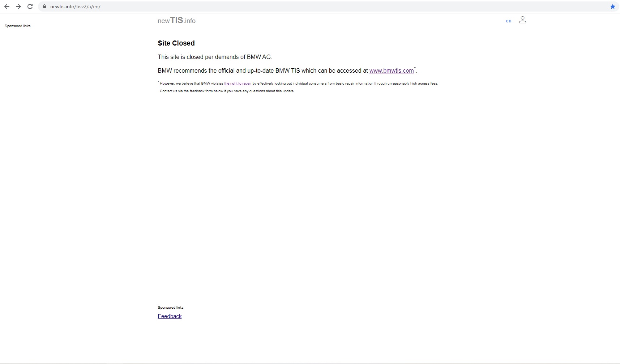Go forward using the browser forward arrow
Image resolution: width=620 pixels, height=364 pixels.
(x=18, y=7)
